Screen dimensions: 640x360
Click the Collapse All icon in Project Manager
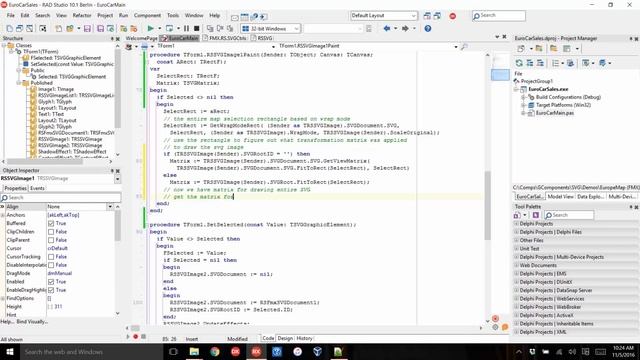540,63
